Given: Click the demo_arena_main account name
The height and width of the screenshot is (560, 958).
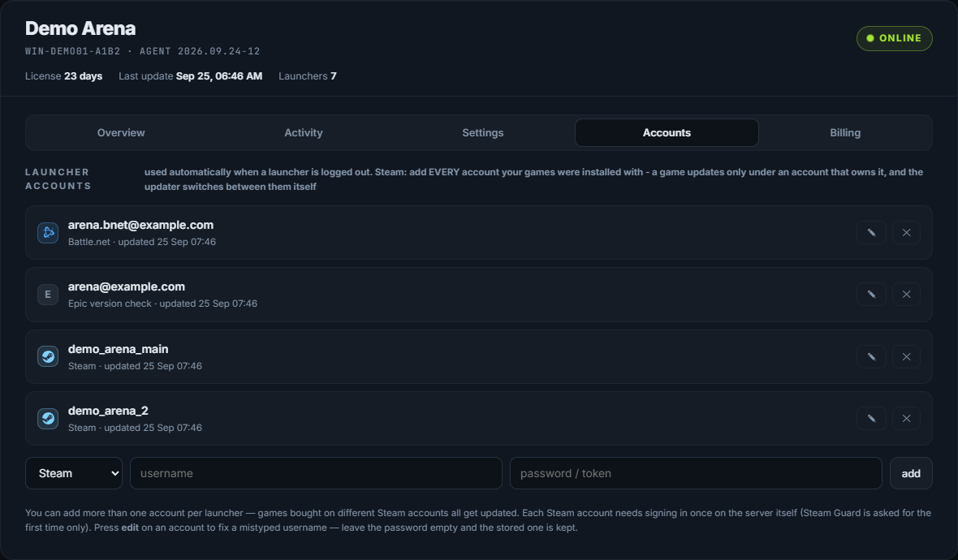Looking at the screenshot, I should click(x=118, y=349).
